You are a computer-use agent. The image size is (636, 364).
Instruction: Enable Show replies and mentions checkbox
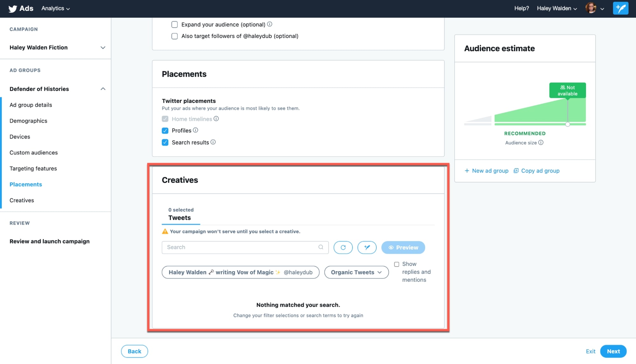[x=396, y=264]
